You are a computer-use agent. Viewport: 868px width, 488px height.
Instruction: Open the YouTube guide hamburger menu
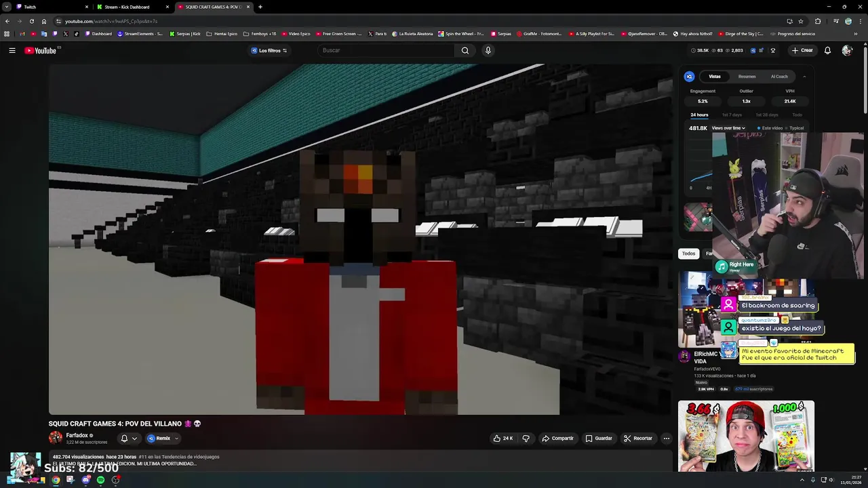click(12, 50)
